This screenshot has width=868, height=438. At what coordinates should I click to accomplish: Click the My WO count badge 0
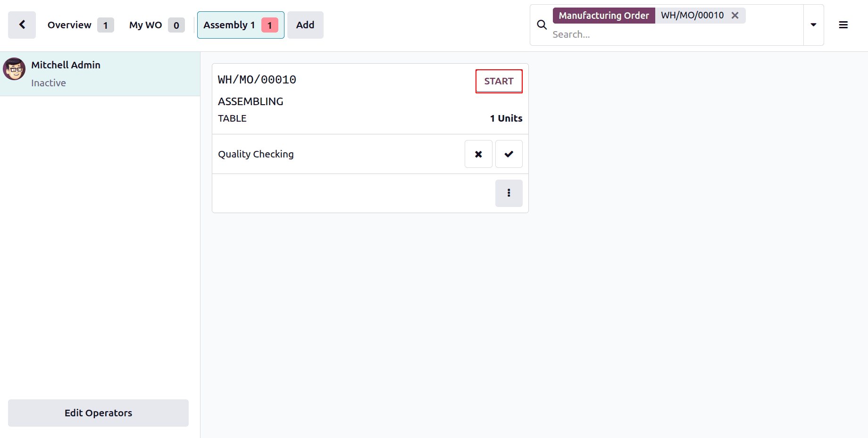176,25
